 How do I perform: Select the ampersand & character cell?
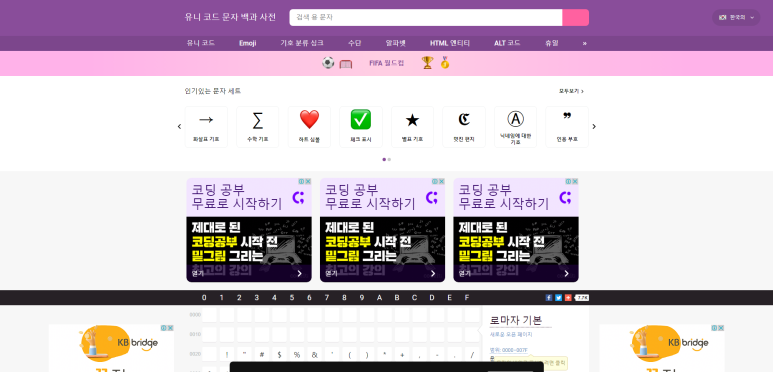315,354
